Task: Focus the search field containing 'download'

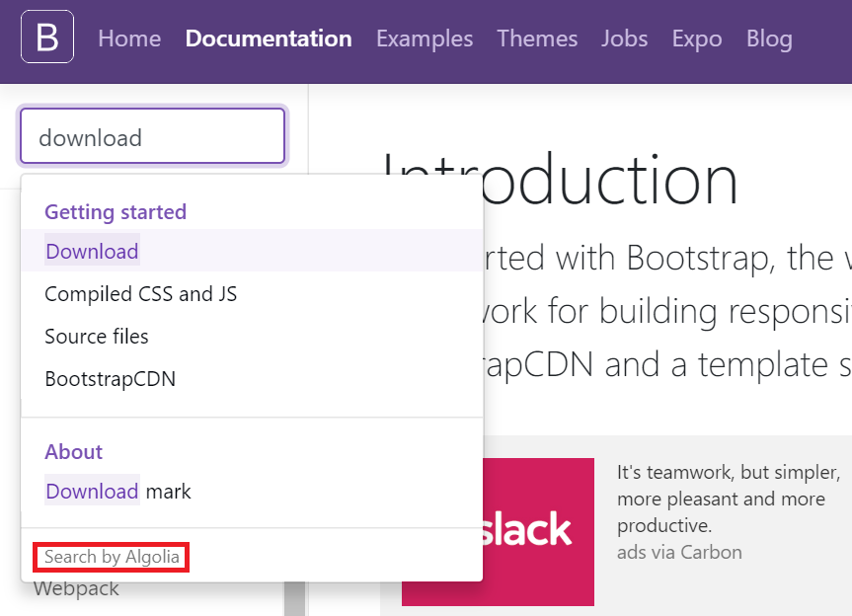Action: [153, 136]
